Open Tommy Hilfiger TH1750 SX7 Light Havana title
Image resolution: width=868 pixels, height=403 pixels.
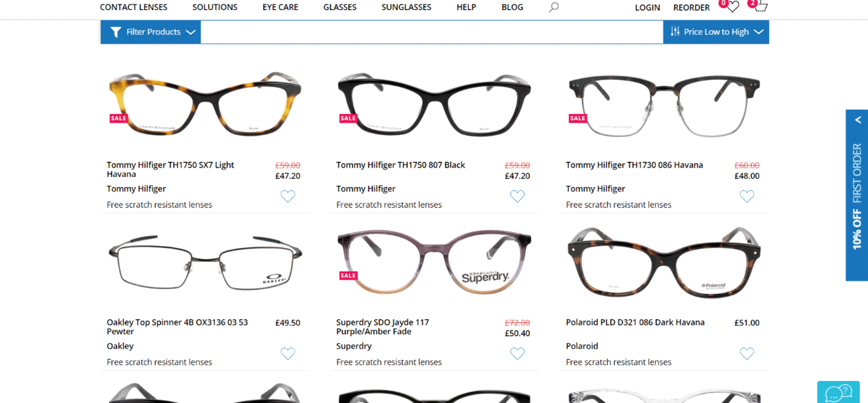coord(171,169)
